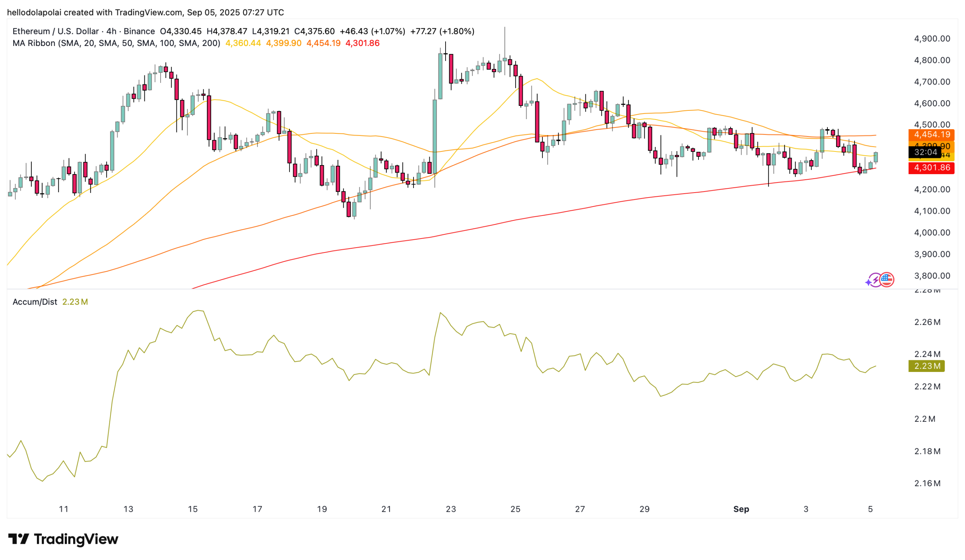Click the Accum/Dist indicator label
Image resolution: width=965 pixels, height=560 pixels.
(x=35, y=302)
